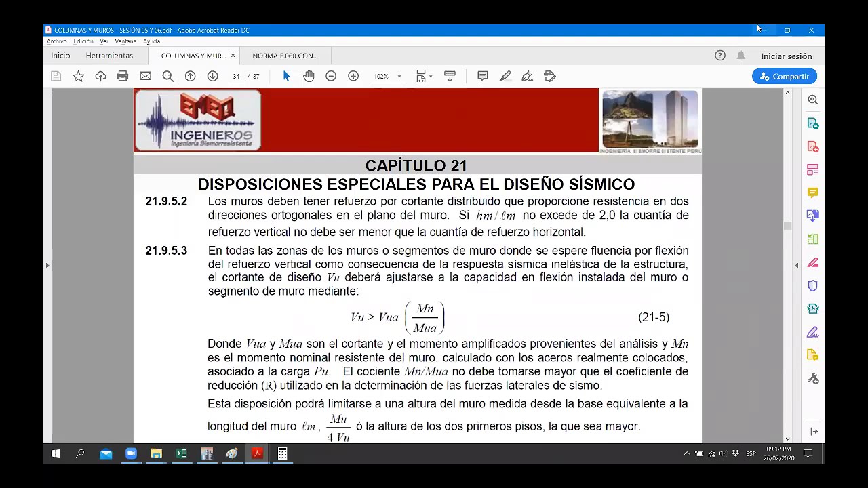This screenshot has width=868, height=488.
Task: Click the stamp tool icon
Action: (550, 77)
